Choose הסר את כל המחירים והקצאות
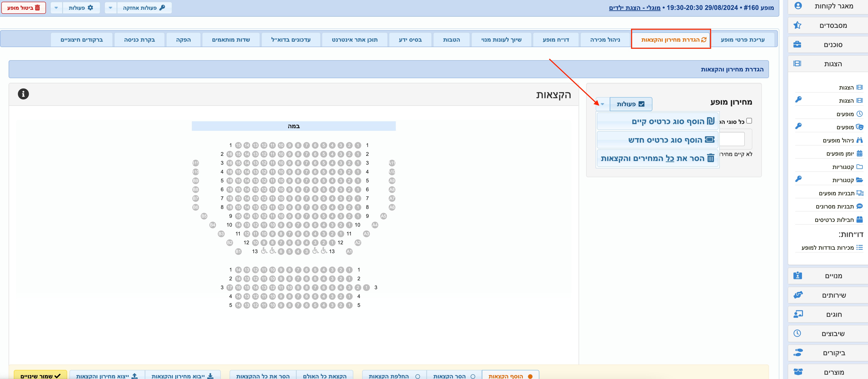The width and height of the screenshot is (868, 379). point(658,158)
